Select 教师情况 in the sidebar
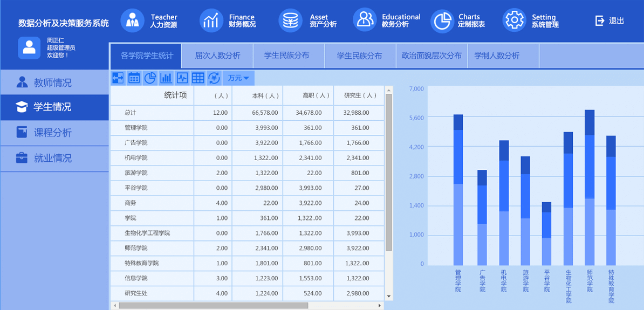 coord(52,82)
